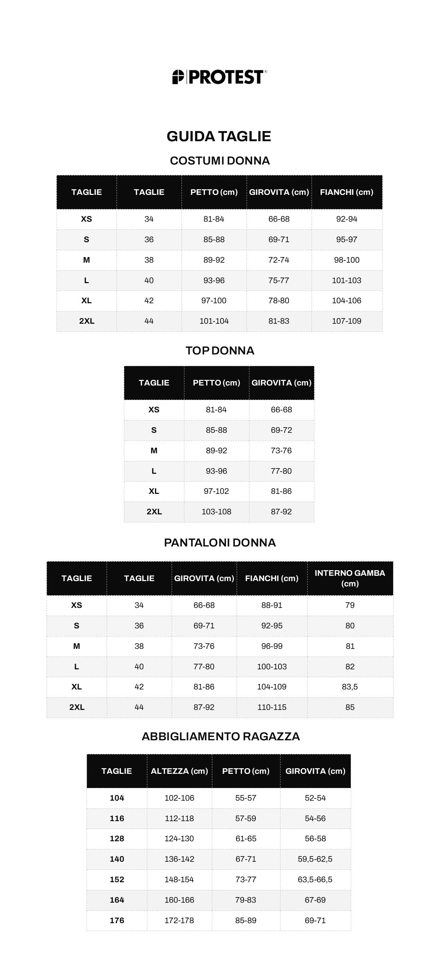Click the PROTEST brand wordmark
438x980 pixels.
tap(226, 77)
